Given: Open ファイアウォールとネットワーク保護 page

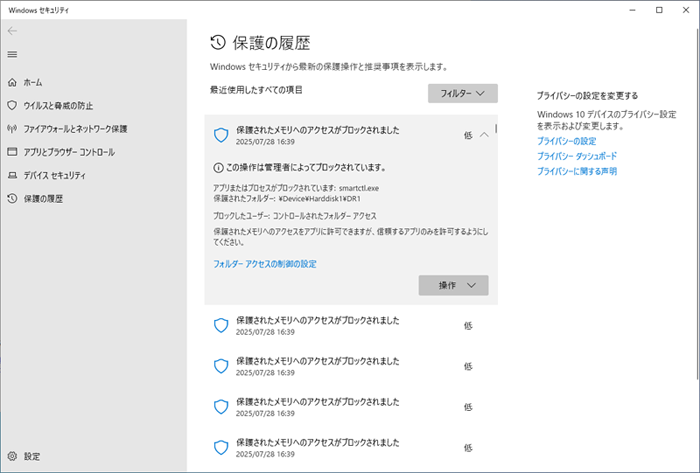Looking at the screenshot, I should (75, 129).
